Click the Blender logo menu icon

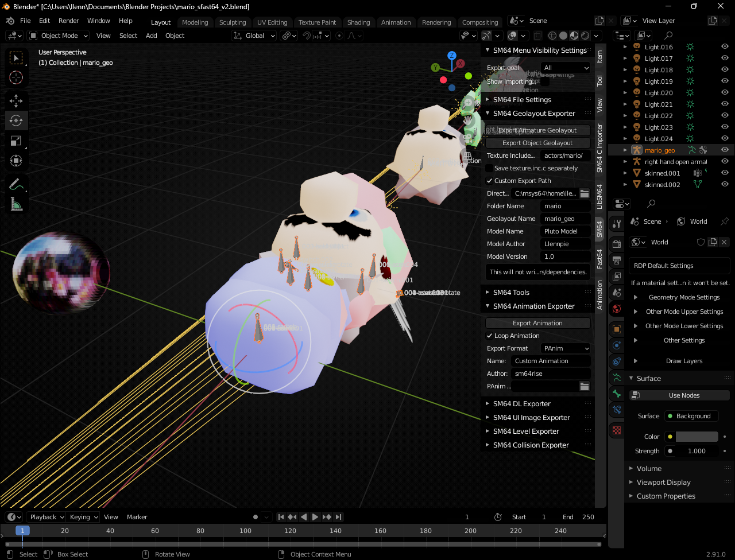pos(10,21)
